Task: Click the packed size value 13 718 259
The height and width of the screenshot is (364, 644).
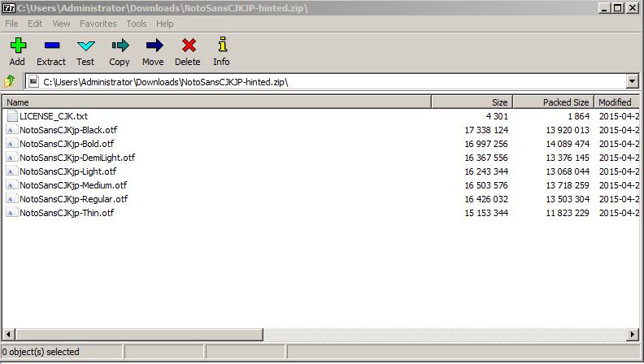Action: tap(568, 185)
